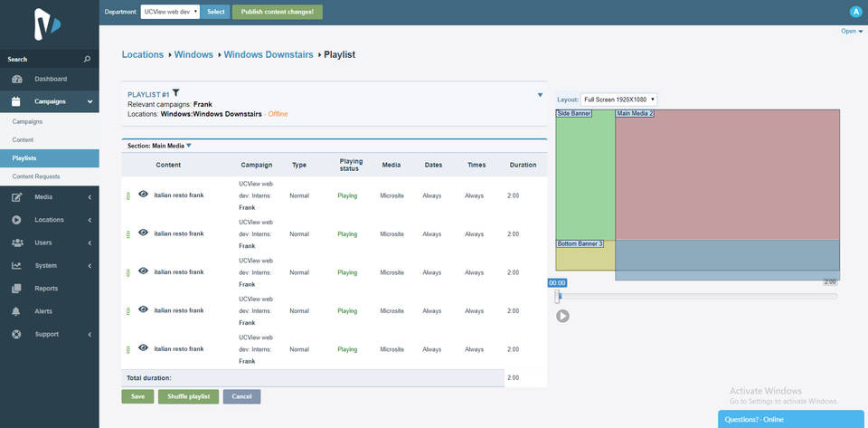The width and height of the screenshot is (868, 428).
Task: Open the Department dropdown
Action: tap(171, 12)
